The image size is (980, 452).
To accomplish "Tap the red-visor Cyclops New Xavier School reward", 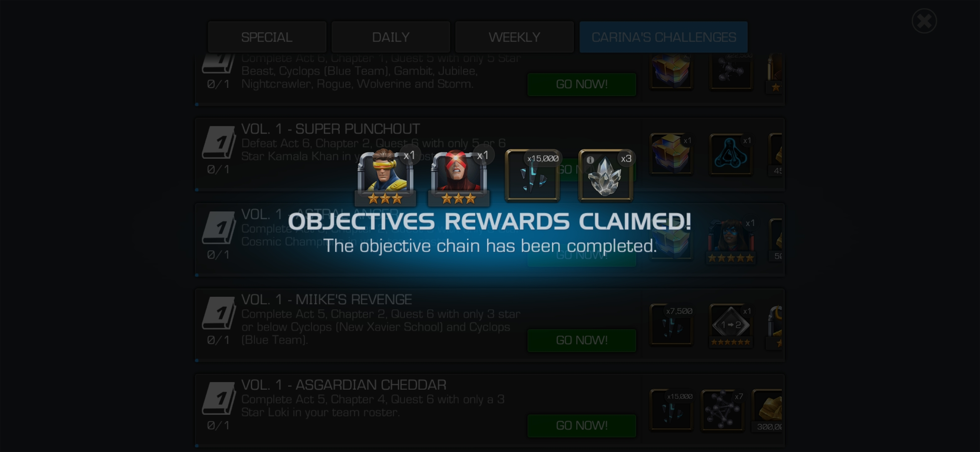I will (x=459, y=177).
